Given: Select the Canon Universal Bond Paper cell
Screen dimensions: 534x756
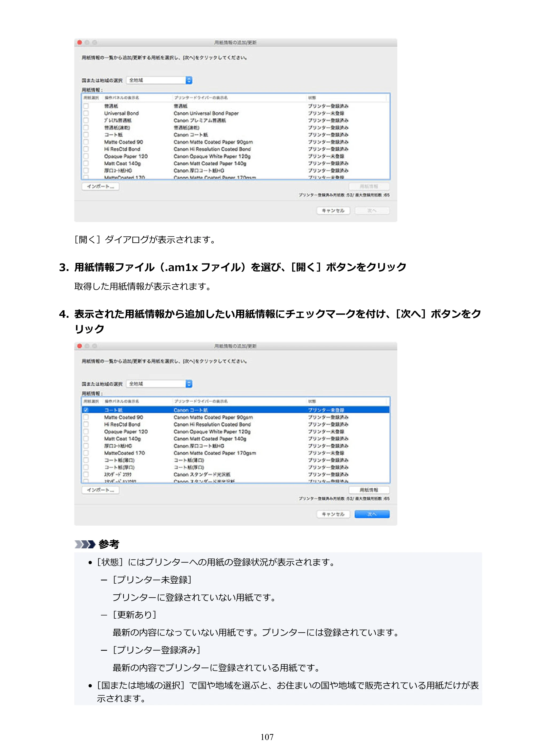Looking at the screenshot, I should pyautogui.click(x=206, y=113).
